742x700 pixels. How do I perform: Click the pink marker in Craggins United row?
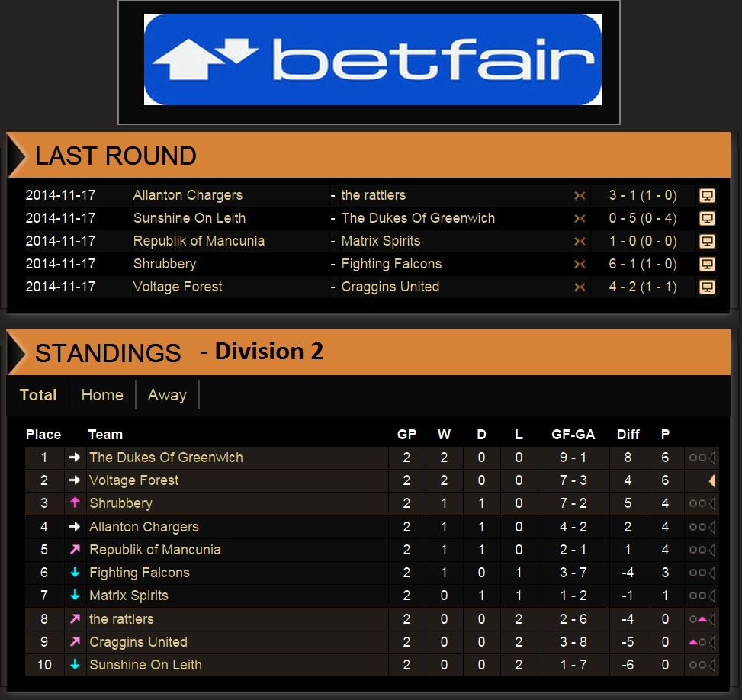(693, 642)
